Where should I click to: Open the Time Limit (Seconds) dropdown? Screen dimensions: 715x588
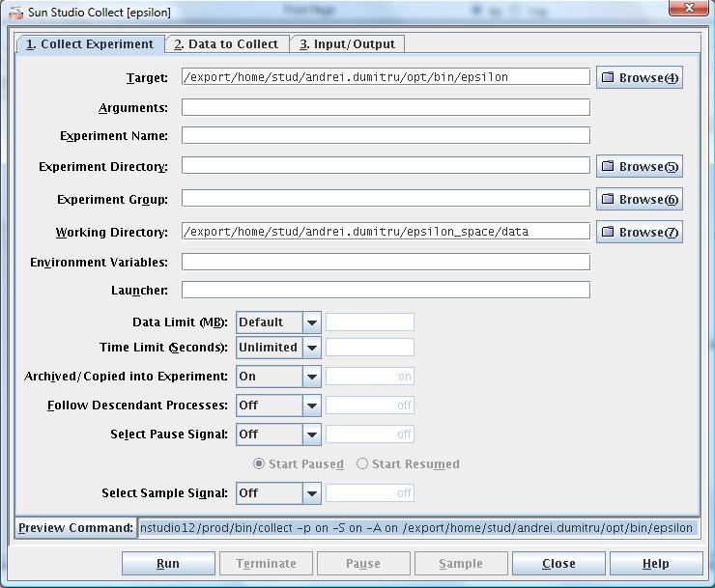278,348
